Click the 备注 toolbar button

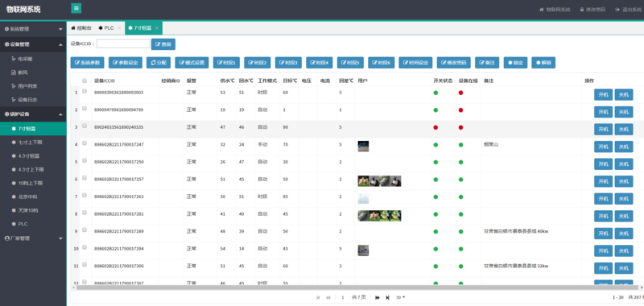[487, 63]
